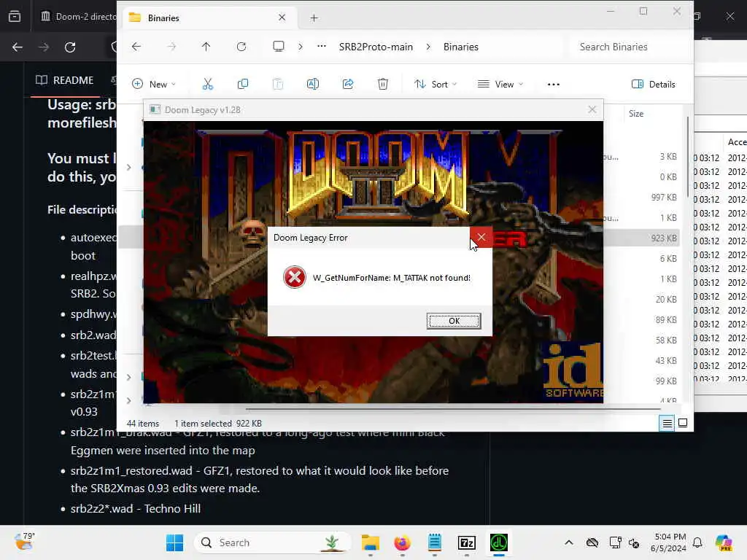
Task: Close the Doom Legacy Error dialog
Action: 481,237
